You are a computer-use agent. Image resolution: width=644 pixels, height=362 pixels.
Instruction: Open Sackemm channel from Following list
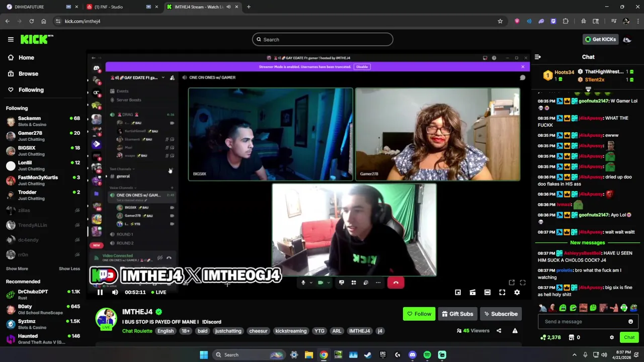click(43, 121)
